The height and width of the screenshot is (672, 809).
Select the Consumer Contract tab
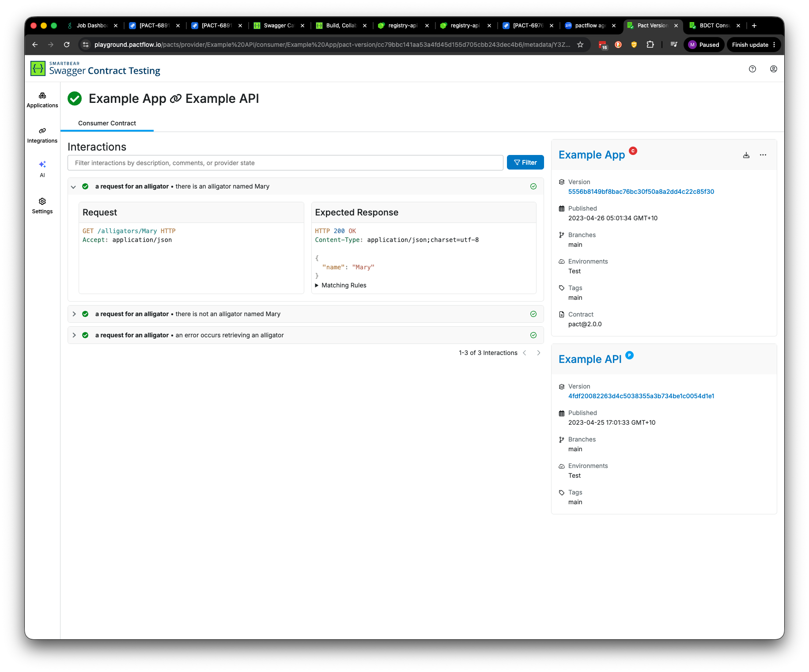point(107,123)
